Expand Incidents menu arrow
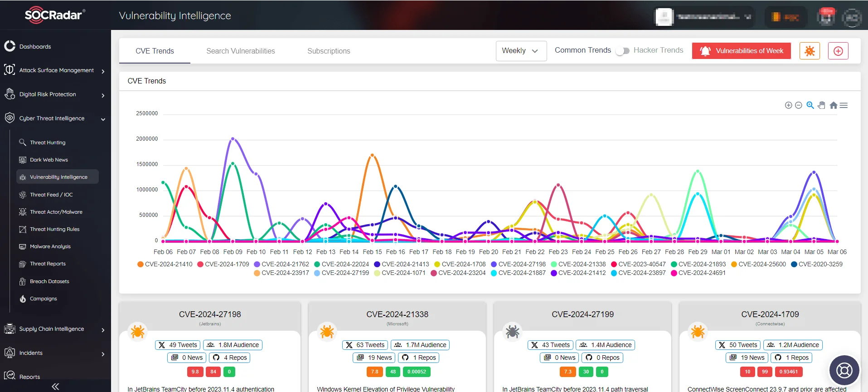The height and width of the screenshot is (392, 868). click(103, 354)
